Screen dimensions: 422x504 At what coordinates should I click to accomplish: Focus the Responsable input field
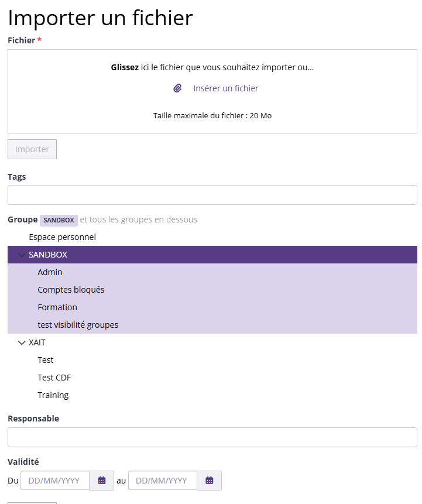coord(212,437)
